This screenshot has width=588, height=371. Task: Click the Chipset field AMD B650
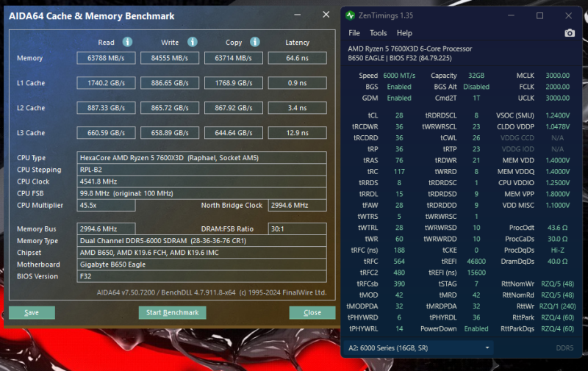pyautogui.click(x=201, y=253)
